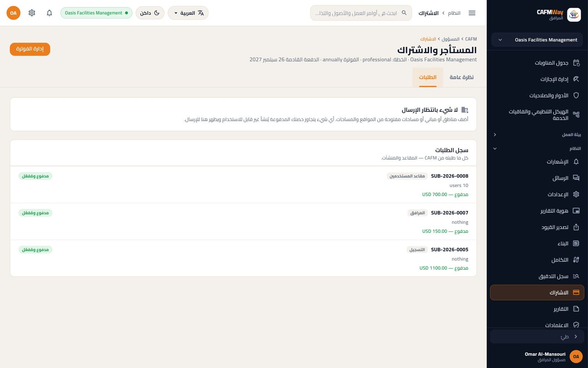
Task: Open the OA user avatar in top bar
Action: 13,13
